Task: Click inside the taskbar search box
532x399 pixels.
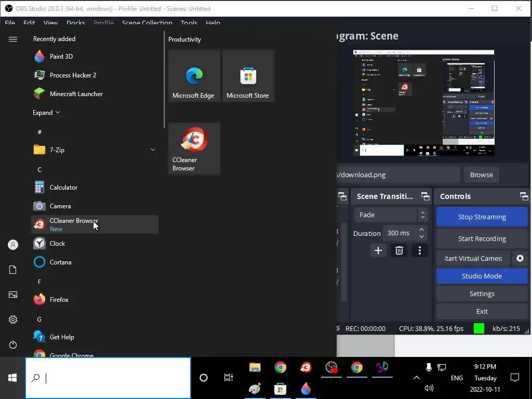Action: [108, 378]
